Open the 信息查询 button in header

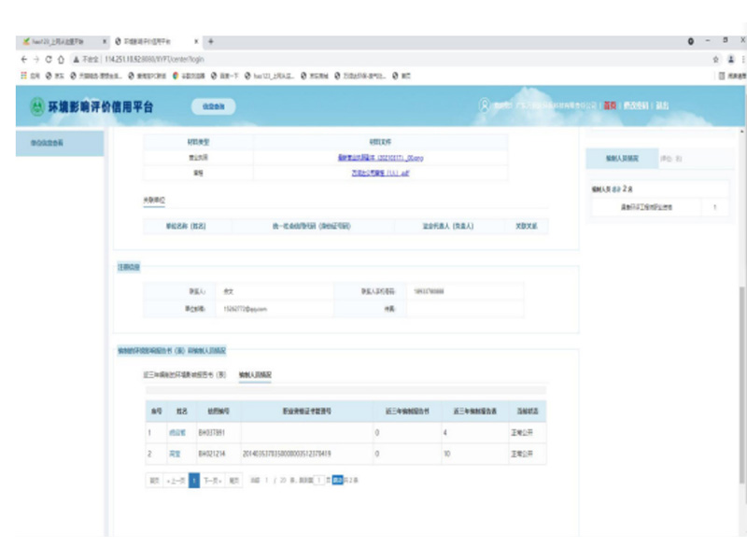pos(214,107)
